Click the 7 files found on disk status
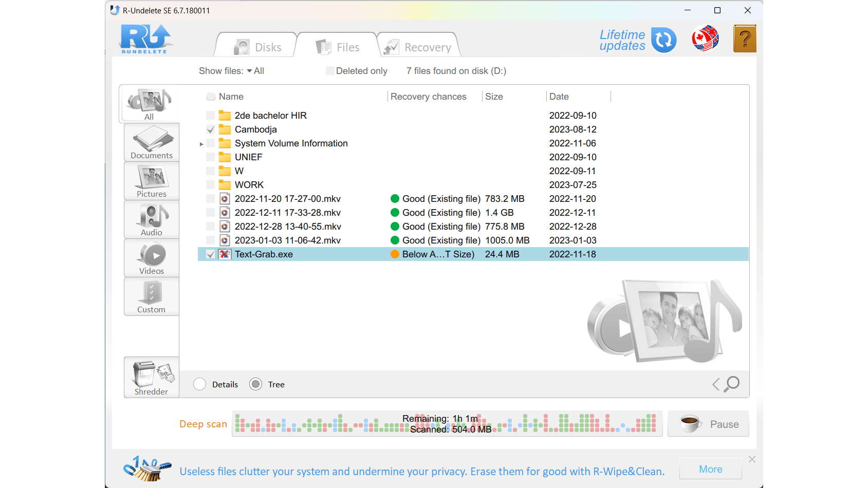Viewport: 868px width, 488px height. pyautogui.click(x=456, y=71)
